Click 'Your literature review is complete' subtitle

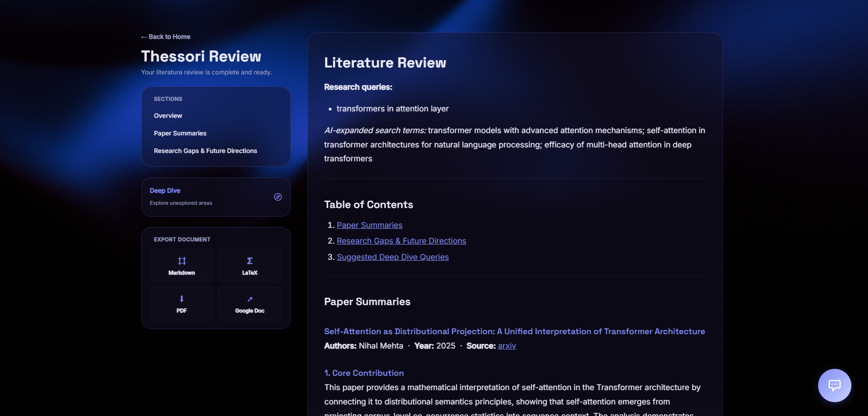206,72
